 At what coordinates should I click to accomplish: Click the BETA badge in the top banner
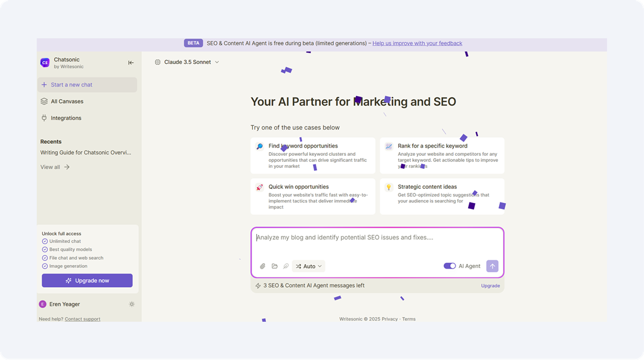[193, 43]
